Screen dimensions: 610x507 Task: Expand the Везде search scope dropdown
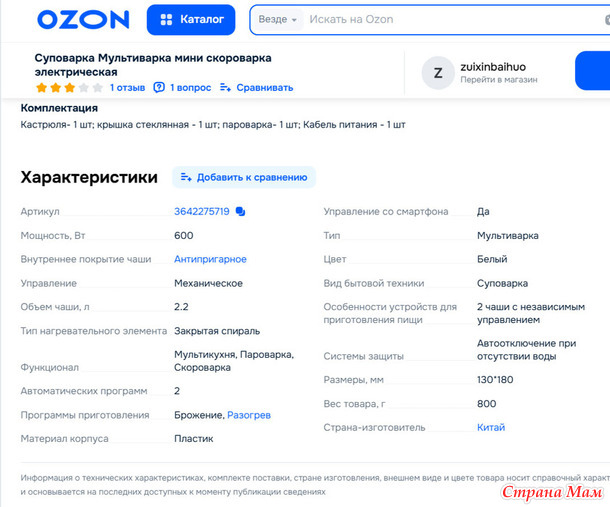click(x=278, y=19)
